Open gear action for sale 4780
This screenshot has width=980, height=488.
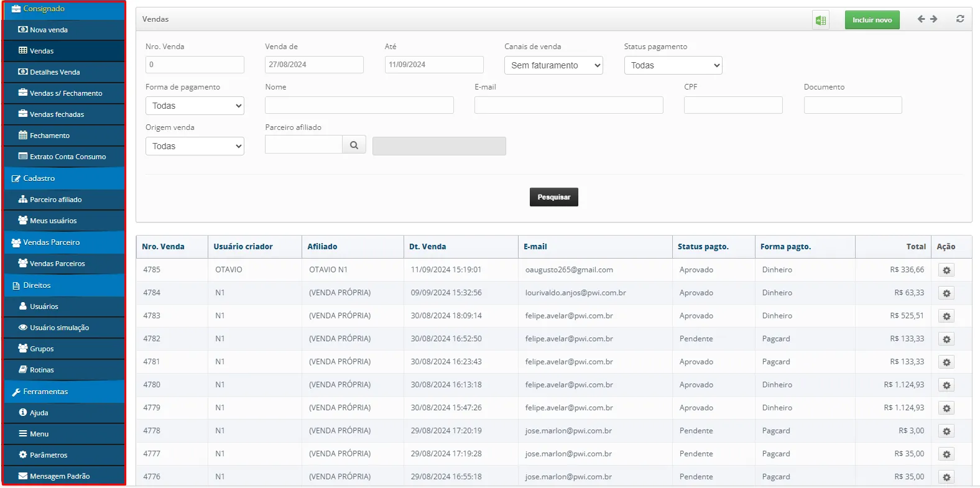click(946, 385)
